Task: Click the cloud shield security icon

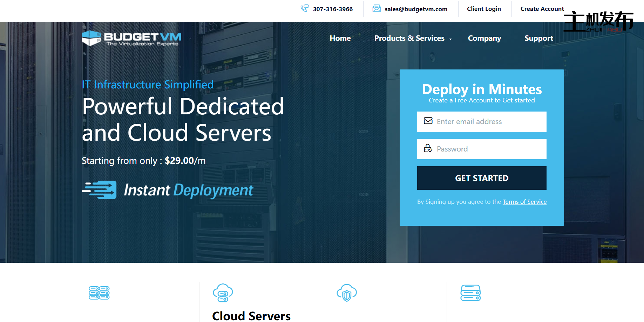Action: coord(347,293)
